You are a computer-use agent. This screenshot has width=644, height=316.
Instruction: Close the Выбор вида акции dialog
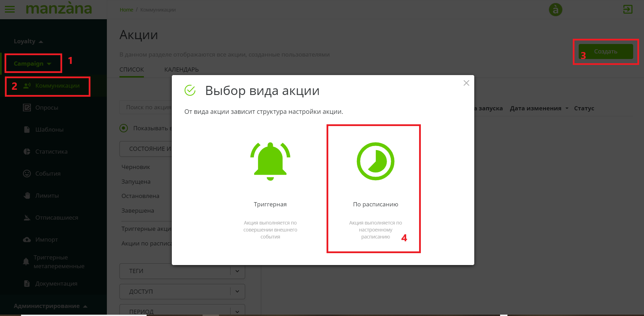pyautogui.click(x=466, y=83)
